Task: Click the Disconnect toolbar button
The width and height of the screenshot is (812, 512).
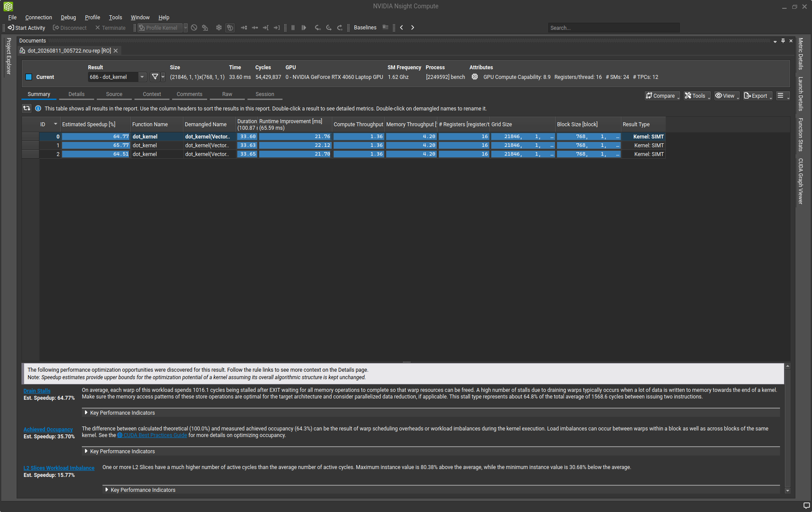Action: coord(70,28)
